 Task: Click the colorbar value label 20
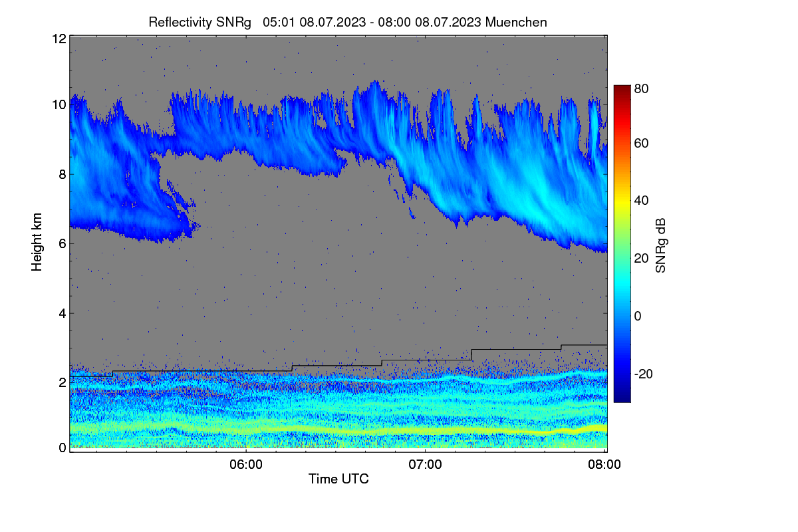pyautogui.click(x=641, y=258)
